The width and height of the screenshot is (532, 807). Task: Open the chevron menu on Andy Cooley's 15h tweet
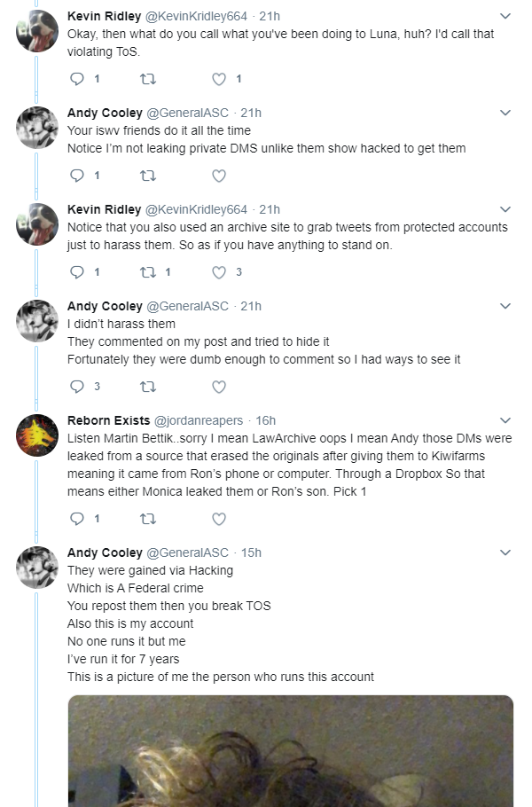tap(505, 552)
